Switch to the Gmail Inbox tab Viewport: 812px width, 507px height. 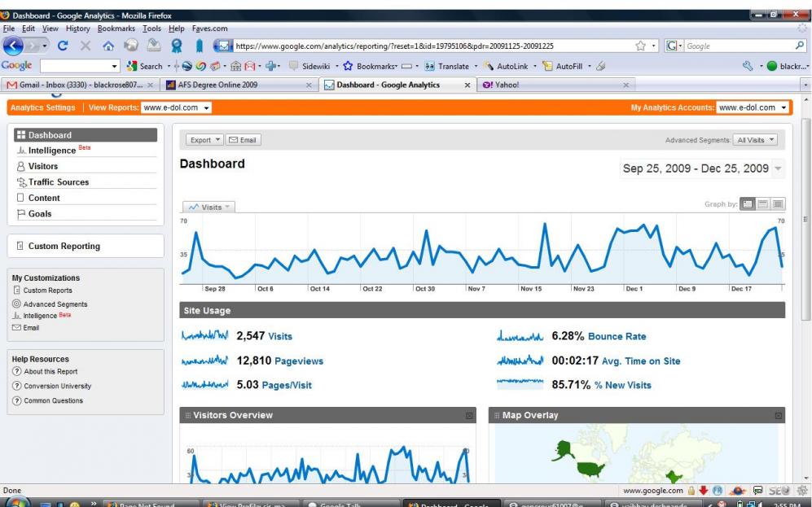(x=80, y=85)
